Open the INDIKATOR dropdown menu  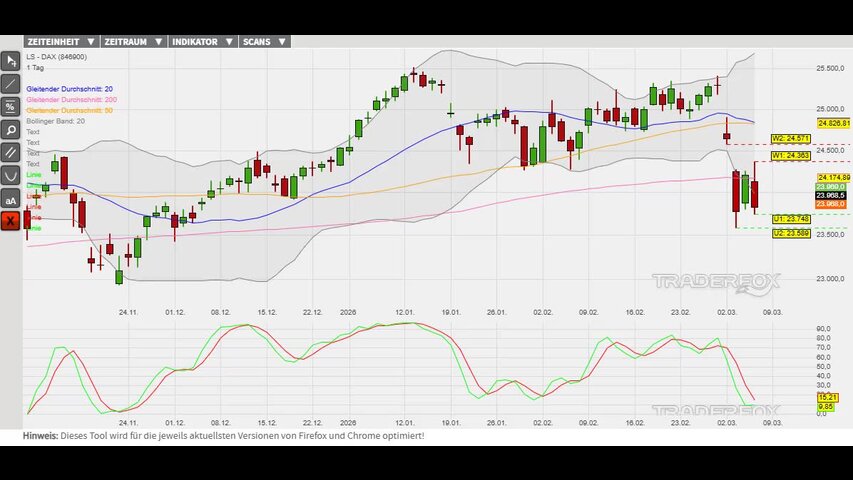(201, 42)
